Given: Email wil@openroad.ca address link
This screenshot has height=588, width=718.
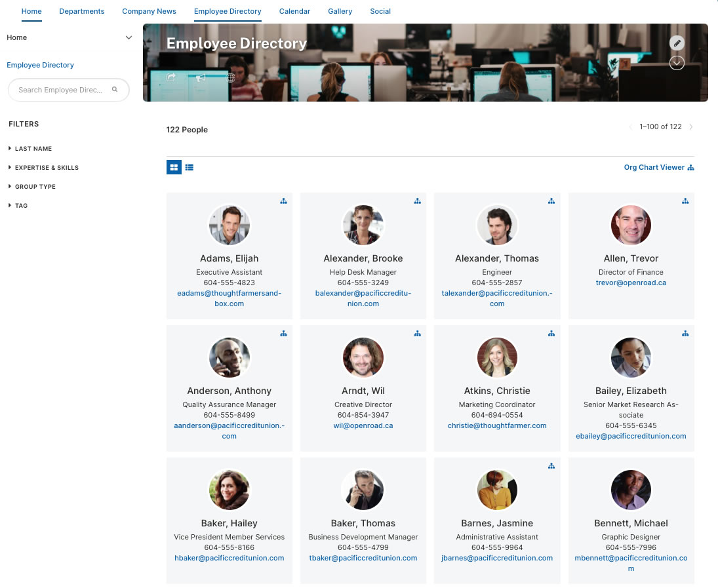Looking at the screenshot, I should point(363,425).
